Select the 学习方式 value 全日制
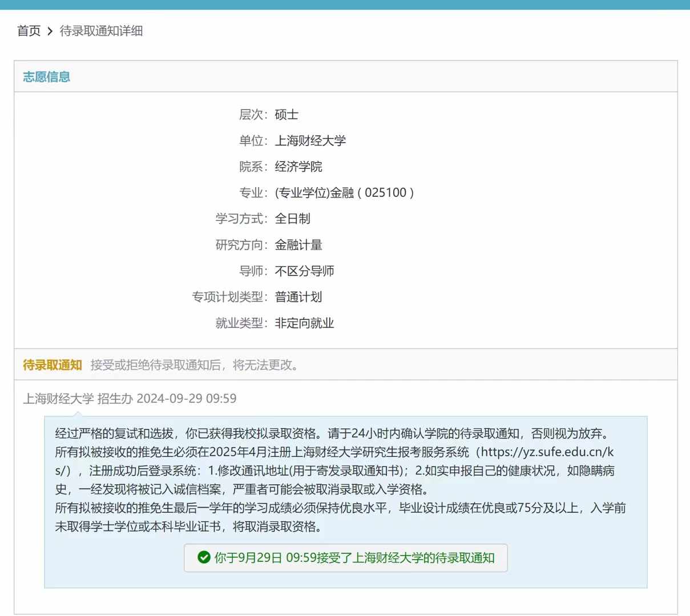Image resolution: width=690 pixels, height=616 pixels. [292, 218]
